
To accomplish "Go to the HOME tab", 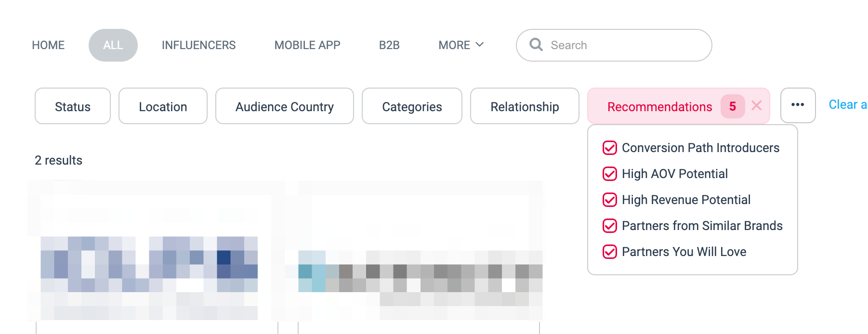I will click(x=48, y=45).
